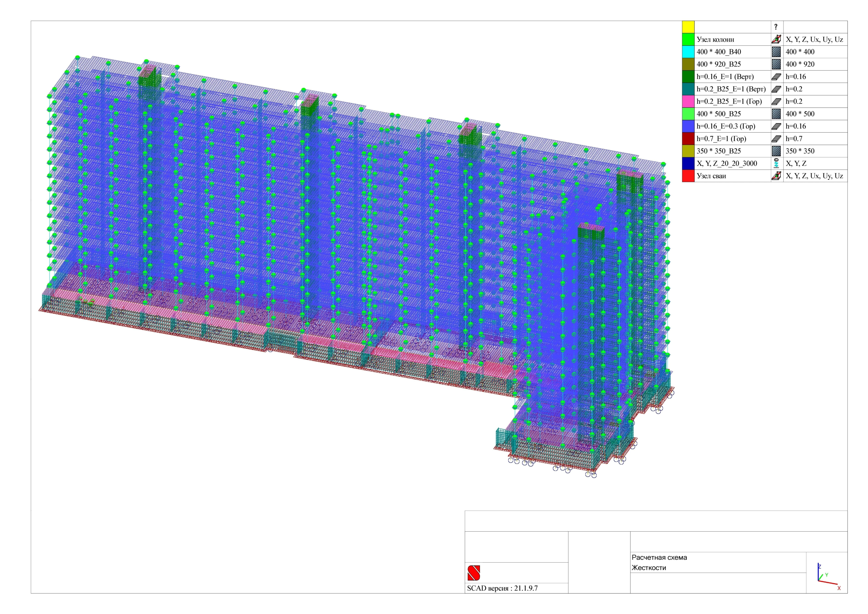Click the navy swatch for X, Y, Z_20_20_3000
The image size is (868, 614).
click(x=688, y=163)
